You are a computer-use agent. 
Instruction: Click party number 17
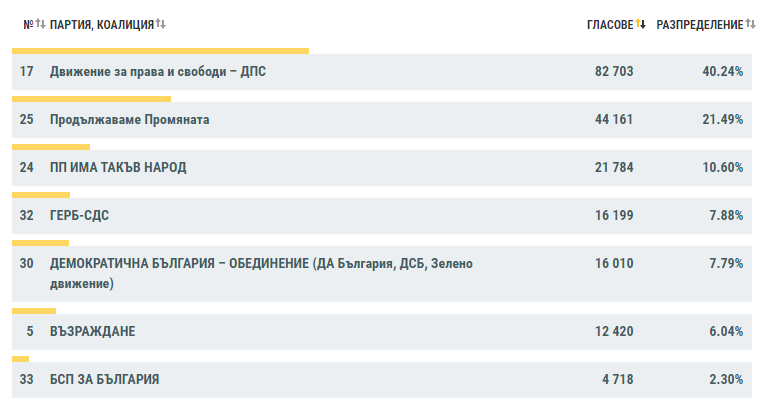(27, 72)
